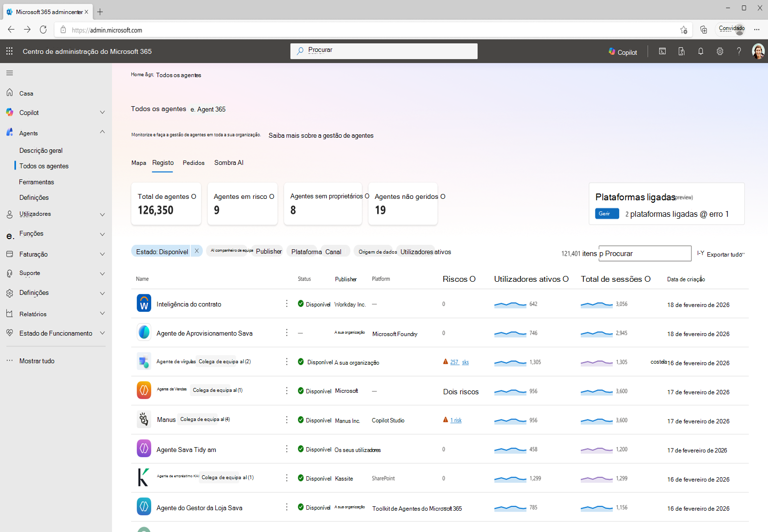This screenshot has height=532, width=768.
Task: Open the settings gear in header
Action: point(720,51)
